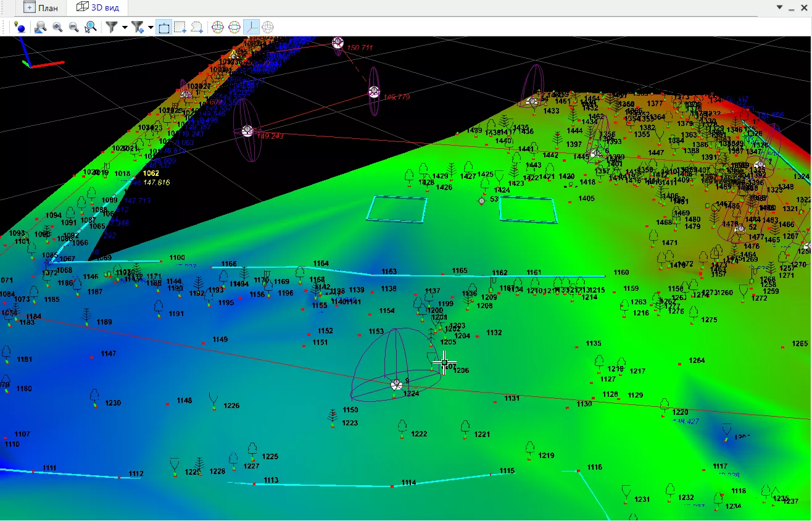Click the filter funnel icon

click(x=112, y=27)
